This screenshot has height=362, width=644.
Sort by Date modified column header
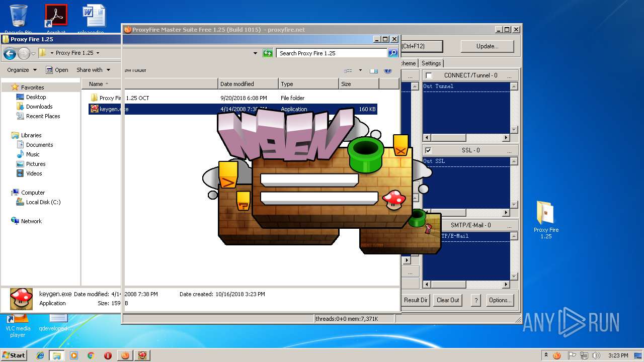tap(249, 84)
